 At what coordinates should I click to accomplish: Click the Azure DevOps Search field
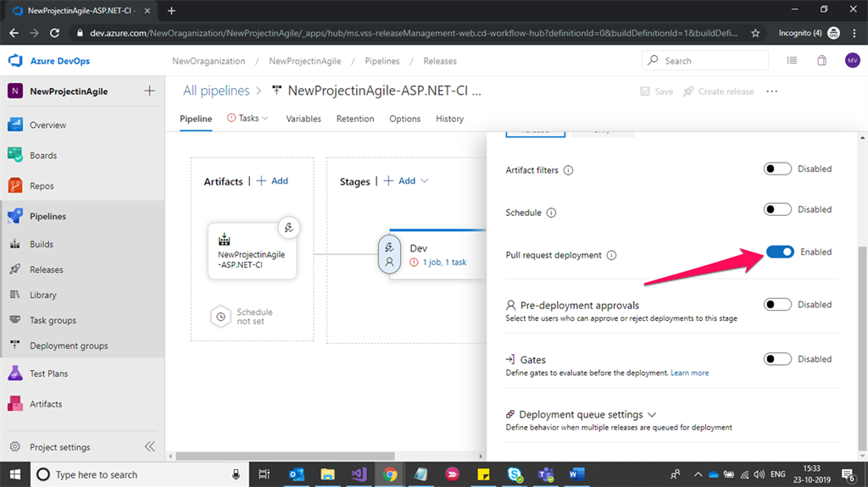(x=704, y=60)
